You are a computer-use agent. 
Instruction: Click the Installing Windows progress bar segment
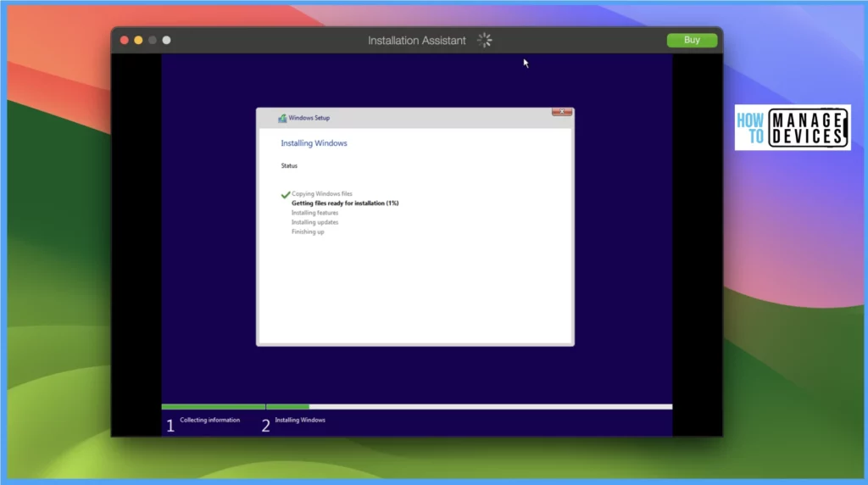pos(470,407)
